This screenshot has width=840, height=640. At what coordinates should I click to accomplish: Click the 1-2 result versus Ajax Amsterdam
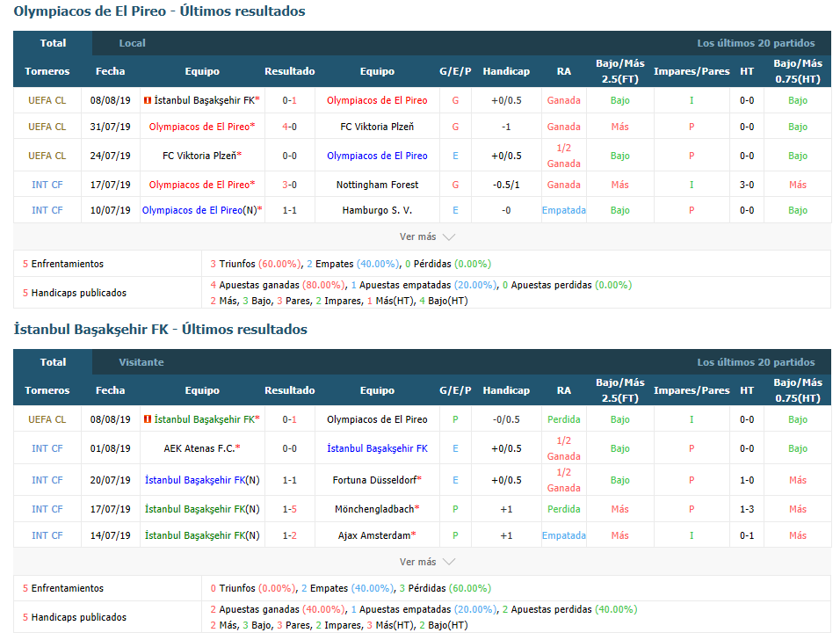289,535
